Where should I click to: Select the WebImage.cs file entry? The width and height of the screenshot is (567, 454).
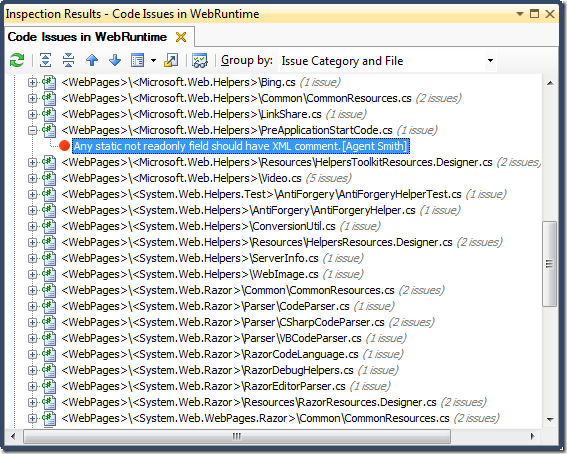tap(212, 274)
